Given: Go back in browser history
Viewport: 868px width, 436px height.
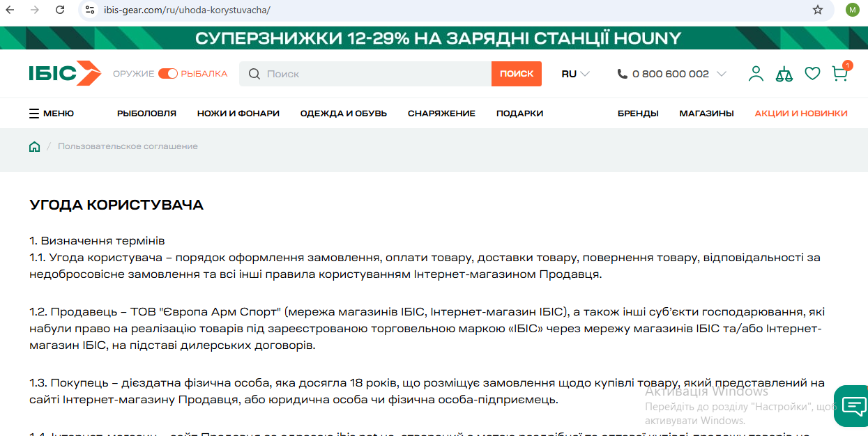Looking at the screenshot, I should [10, 10].
